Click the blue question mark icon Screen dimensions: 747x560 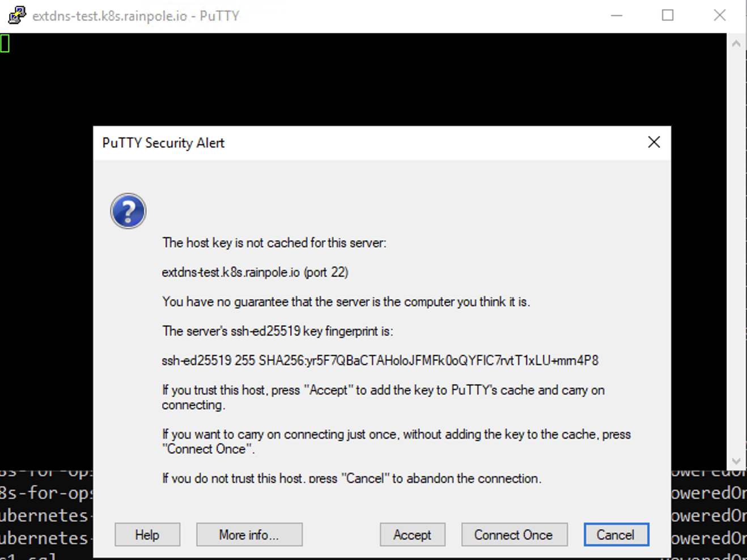click(x=128, y=211)
